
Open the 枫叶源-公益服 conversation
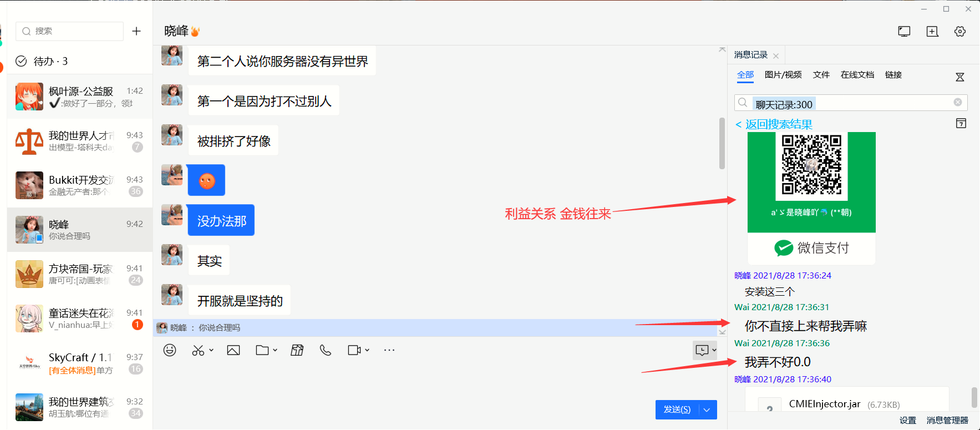click(x=80, y=97)
